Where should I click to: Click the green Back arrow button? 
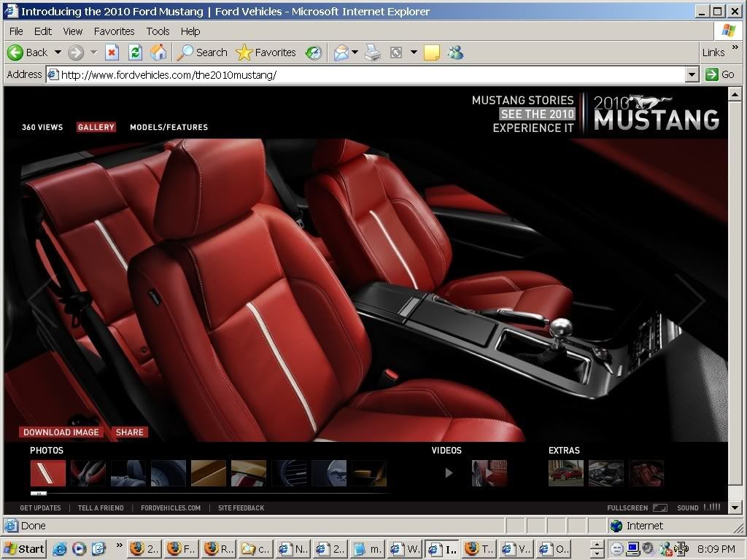tap(15, 52)
